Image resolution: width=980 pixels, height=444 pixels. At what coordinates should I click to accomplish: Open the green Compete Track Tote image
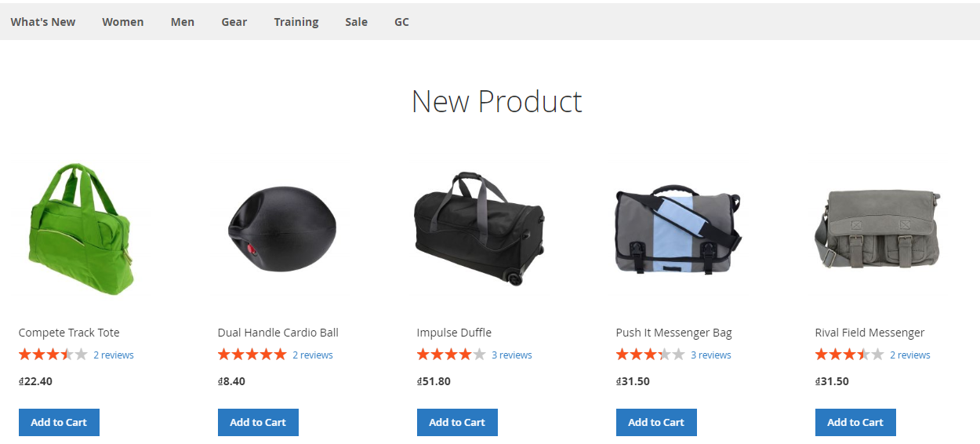coord(82,228)
